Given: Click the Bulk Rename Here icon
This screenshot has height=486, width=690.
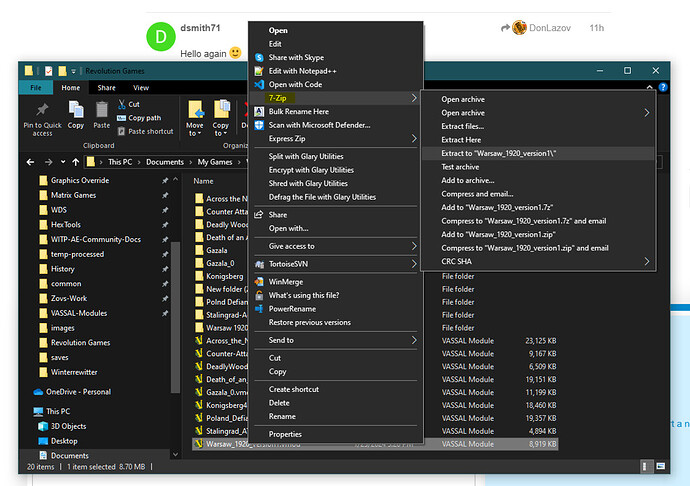Looking at the screenshot, I should (x=259, y=112).
